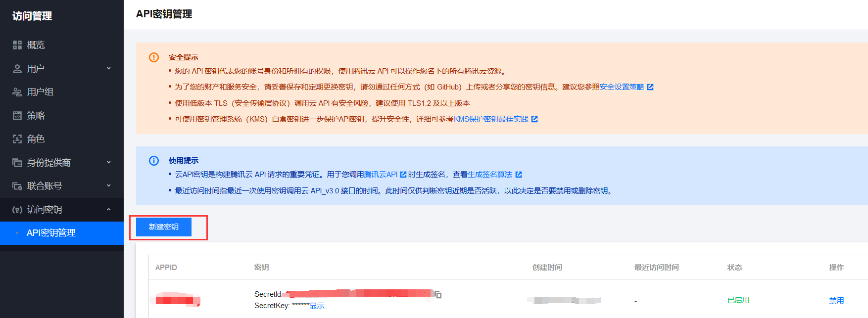Image resolution: width=868 pixels, height=318 pixels.
Task: Collapse the 访问密钥 submenu chevron
Action: (109, 209)
